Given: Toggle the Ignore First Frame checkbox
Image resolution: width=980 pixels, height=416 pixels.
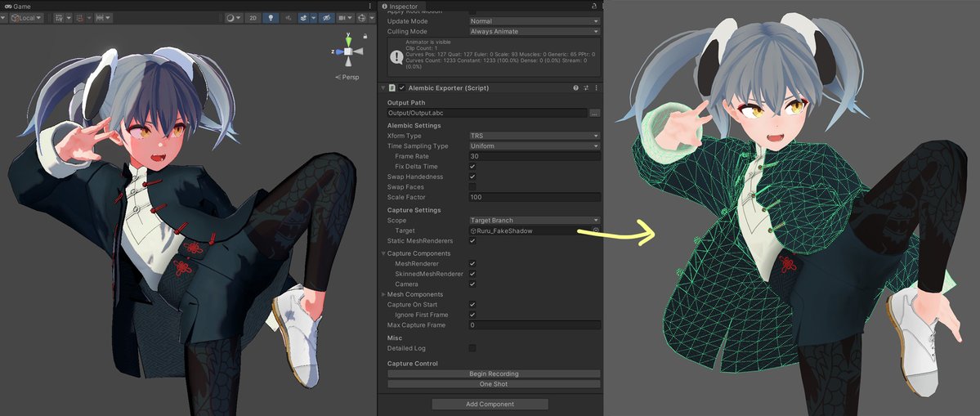Looking at the screenshot, I should 472,315.
